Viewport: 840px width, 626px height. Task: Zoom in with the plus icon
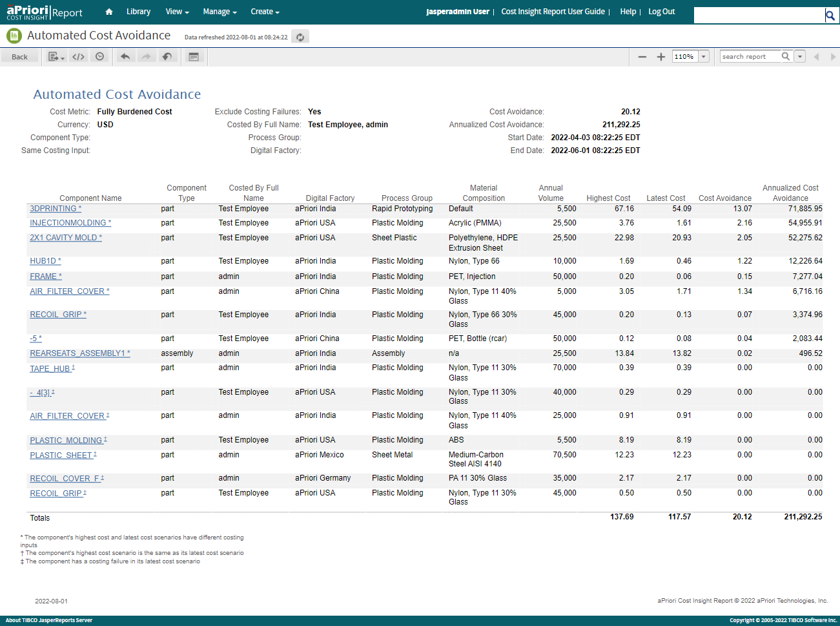(661, 57)
